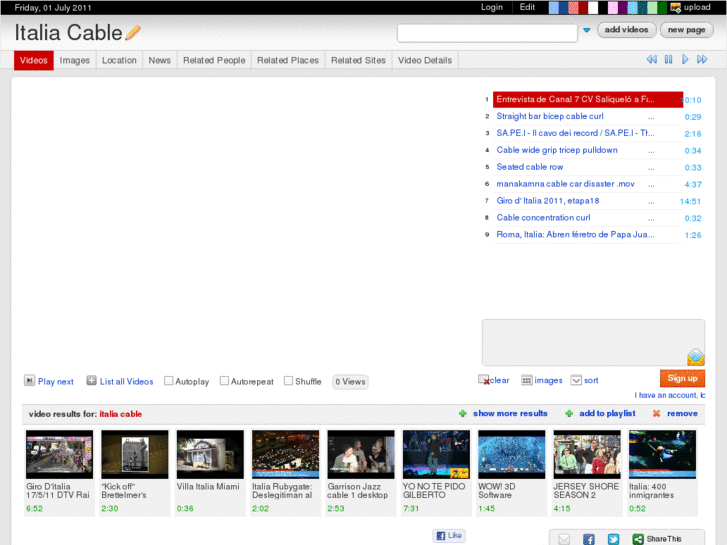The height and width of the screenshot is (545, 727).
Task: Click the 0 Views button
Action: [350, 381]
